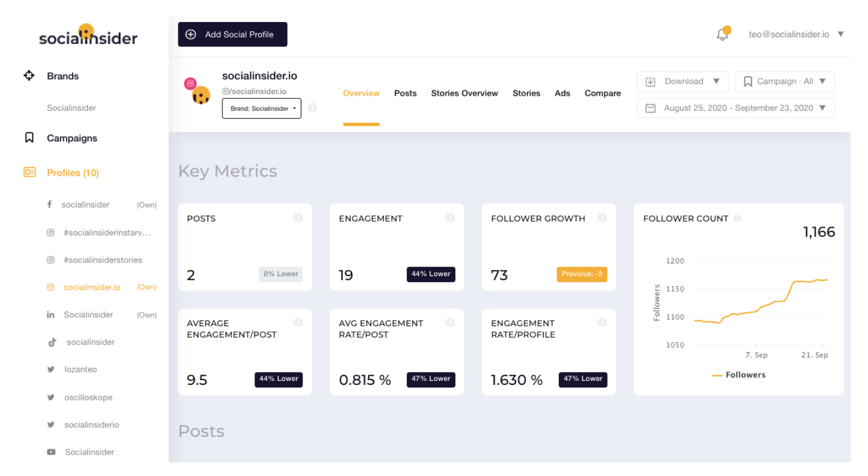Screen dimensions: 868x476
Task: Select the oscilloskope profile
Action: tap(88, 397)
